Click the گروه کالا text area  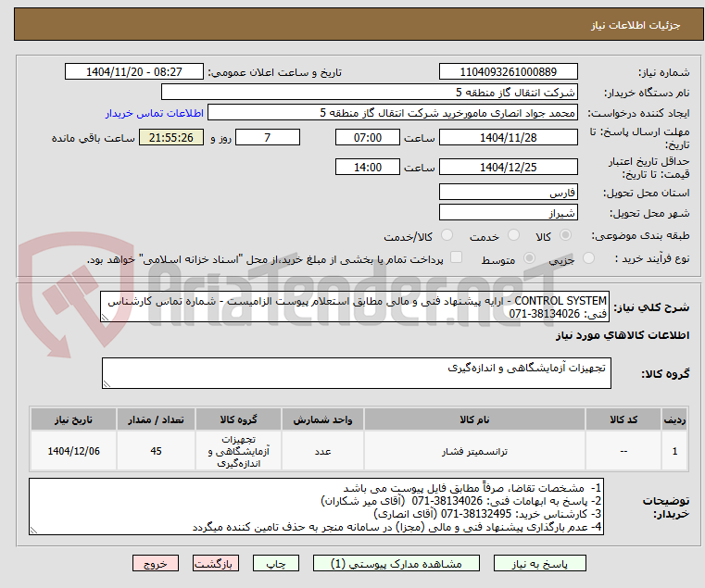(x=356, y=373)
